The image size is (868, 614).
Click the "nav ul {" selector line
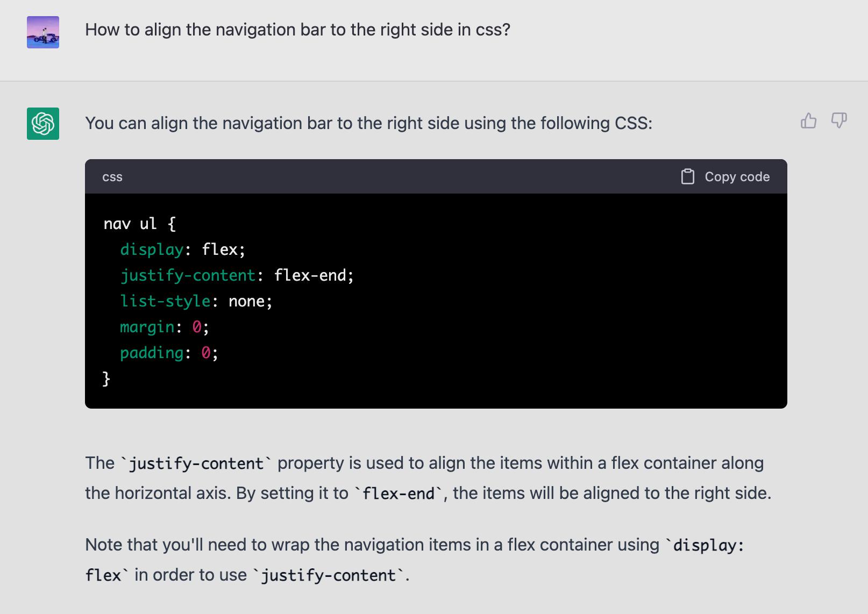(139, 224)
